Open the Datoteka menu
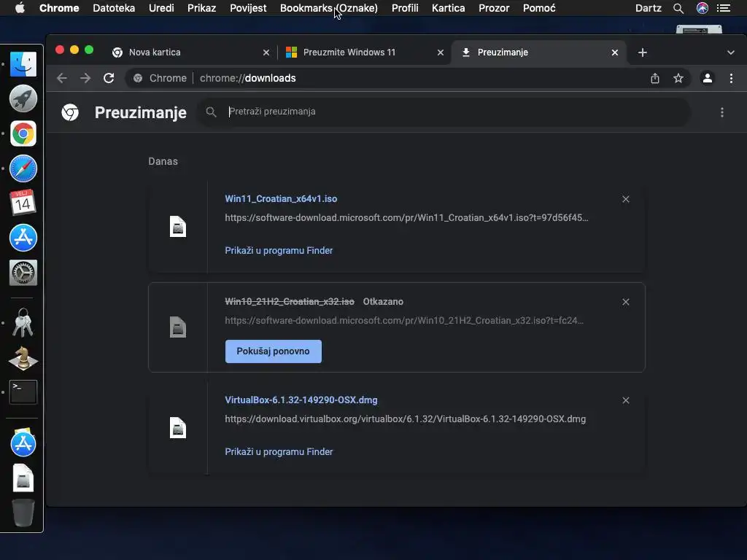Viewport: 747px width, 560px height. tap(114, 8)
